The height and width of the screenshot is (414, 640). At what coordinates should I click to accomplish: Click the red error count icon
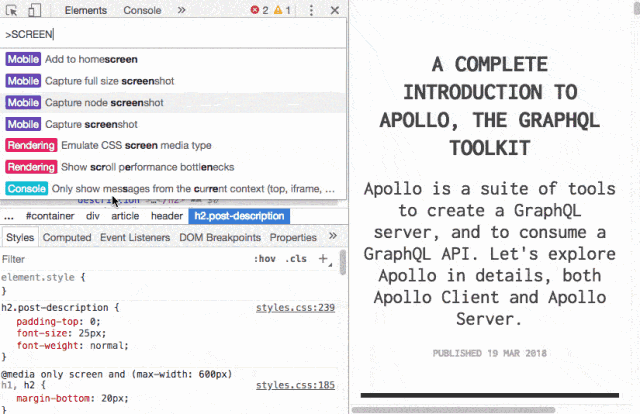[x=255, y=10]
